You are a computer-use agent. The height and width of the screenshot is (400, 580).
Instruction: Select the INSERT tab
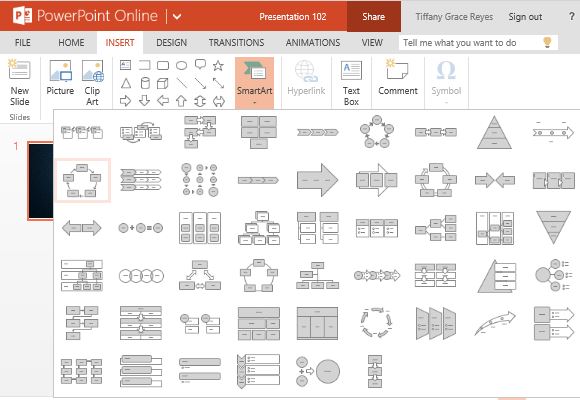tap(120, 43)
